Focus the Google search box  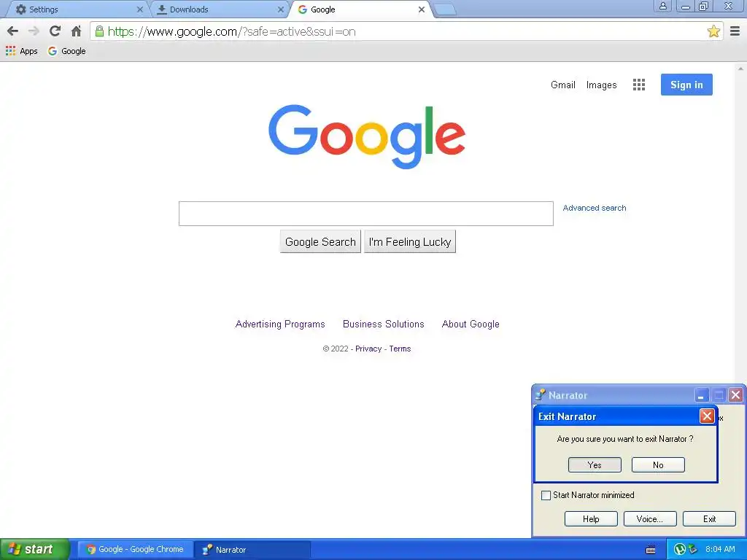point(366,214)
